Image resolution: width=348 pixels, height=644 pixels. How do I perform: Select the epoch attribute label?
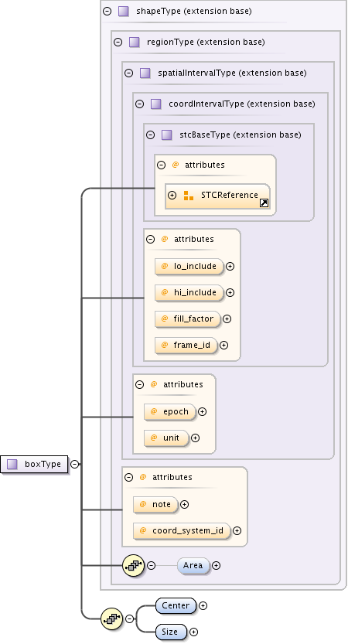click(176, 411)
